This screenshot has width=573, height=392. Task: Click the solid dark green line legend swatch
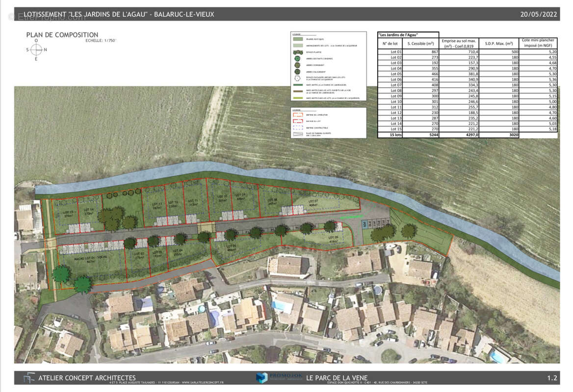(x=297, y=85)
